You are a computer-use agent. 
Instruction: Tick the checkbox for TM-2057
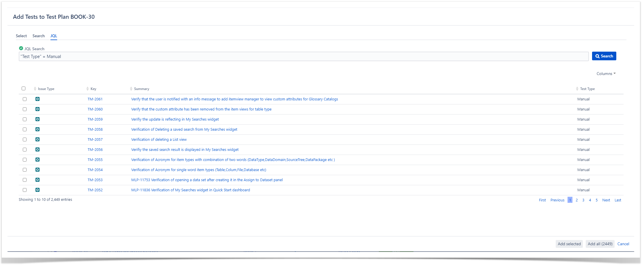[x=25, y=139]
